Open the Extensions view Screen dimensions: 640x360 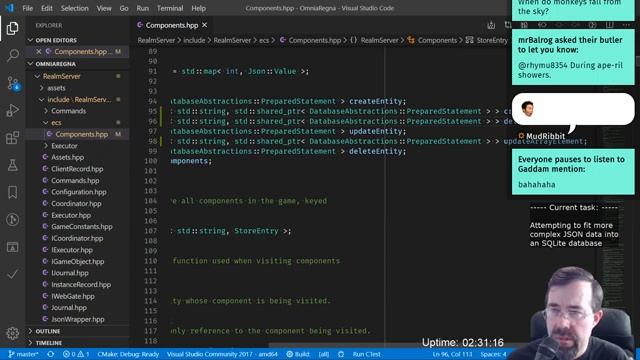[12, 138]
